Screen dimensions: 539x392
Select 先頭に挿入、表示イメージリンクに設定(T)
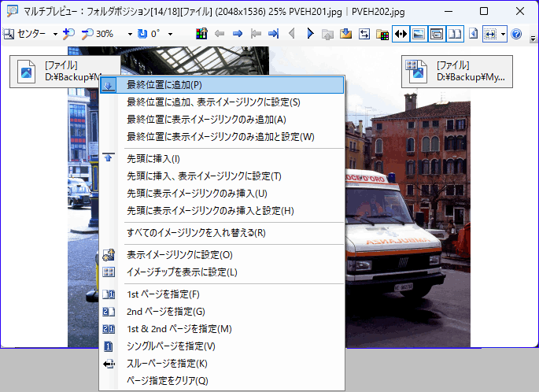coord(222,176)
